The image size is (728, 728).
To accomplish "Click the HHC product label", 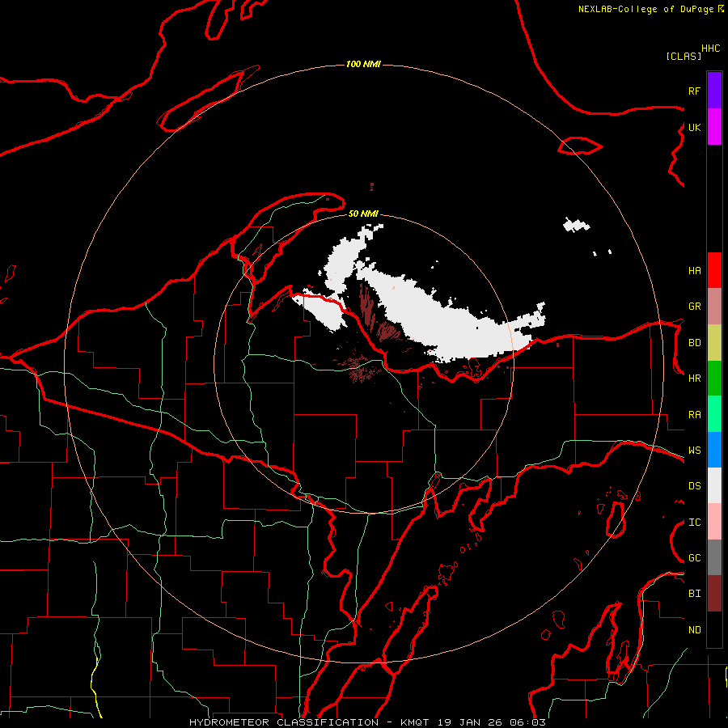I will point(711,49).
